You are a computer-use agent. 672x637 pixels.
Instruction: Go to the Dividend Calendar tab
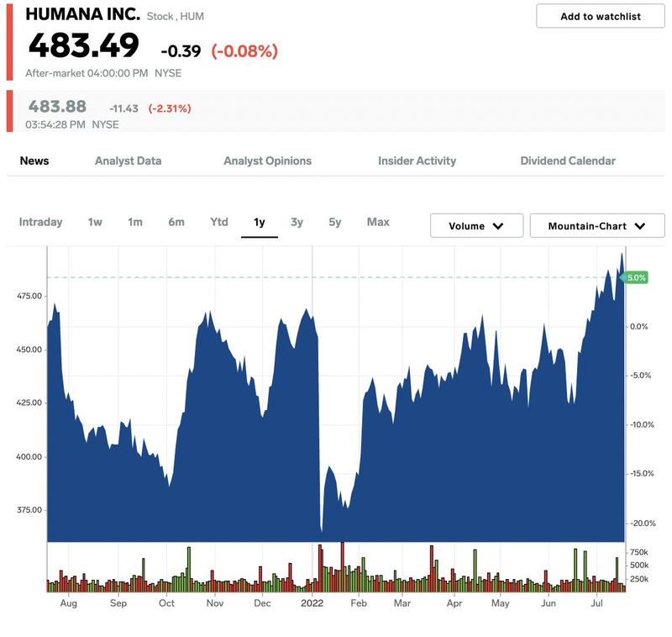click(x=568, y=161)
